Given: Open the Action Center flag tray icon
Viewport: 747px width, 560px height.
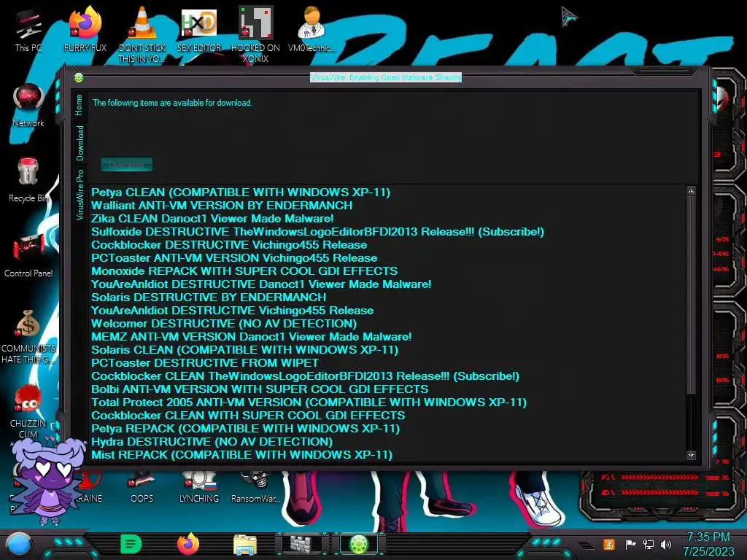Looking at the screenshot, I should (630, 544).
